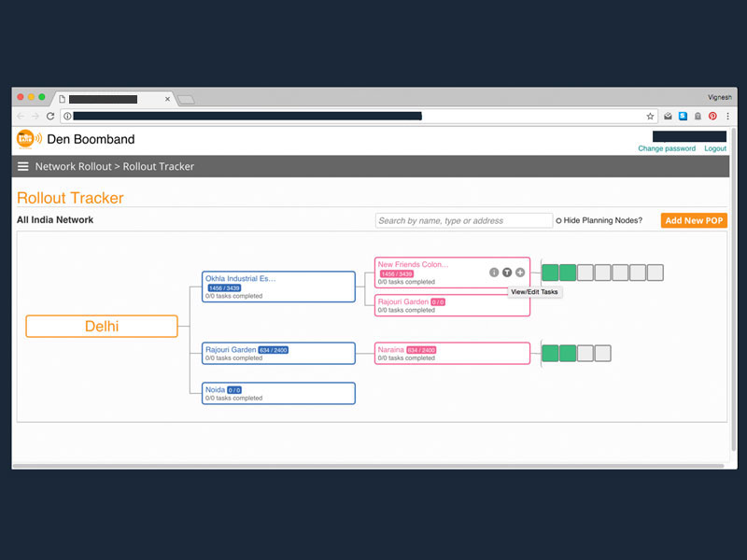Image resolution: width=747 pixels, height=560 pixels.
Task: Open the browser's new tab button
Action: 186,99
